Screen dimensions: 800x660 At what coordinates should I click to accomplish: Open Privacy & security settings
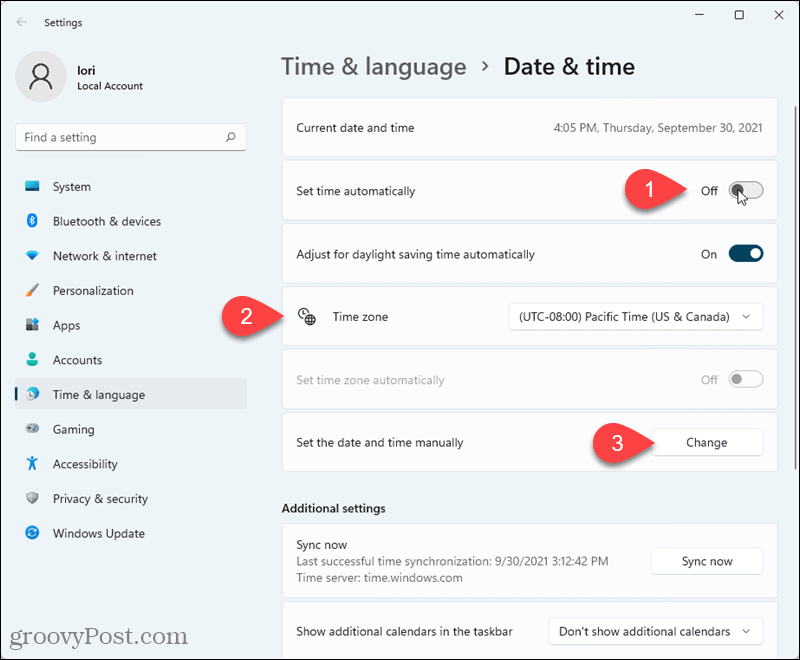tap(102, 498)
